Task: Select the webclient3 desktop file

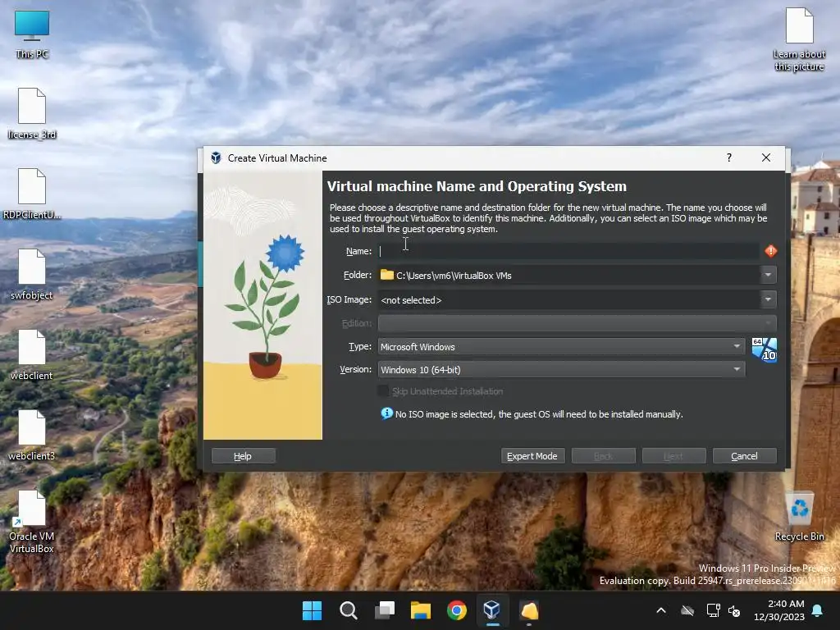Action: click(32, 435)
